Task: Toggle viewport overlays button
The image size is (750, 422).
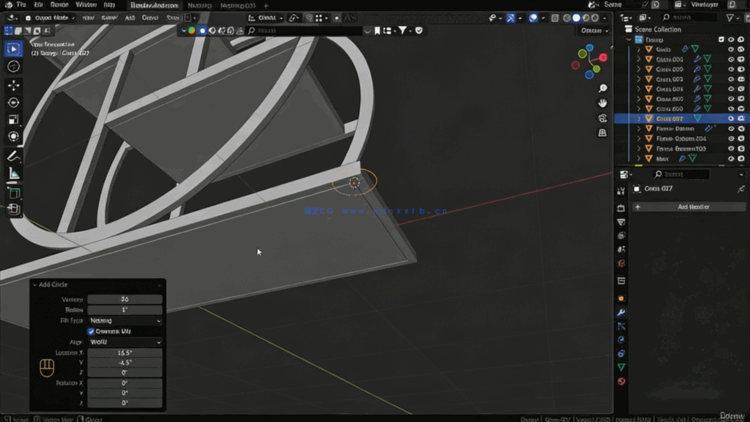Action: tap(533, 18)
